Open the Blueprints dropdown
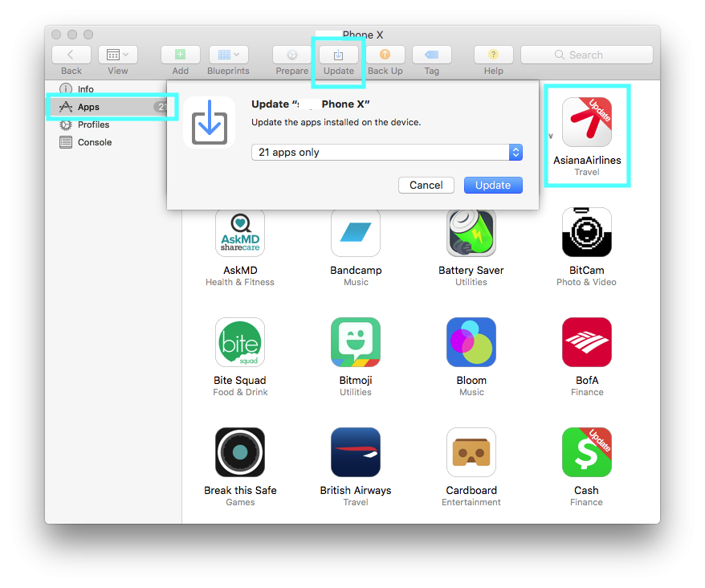The width and height of the screenshot is (705, 588). pyautogui.click(x=228, y=55)
